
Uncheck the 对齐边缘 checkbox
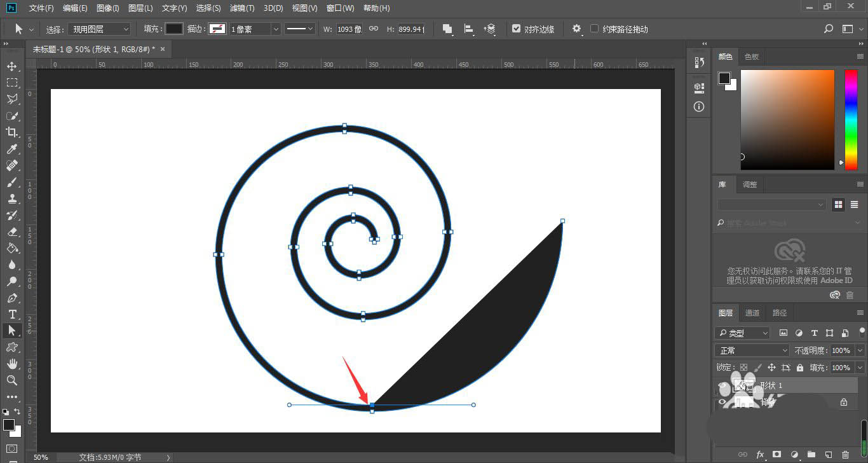[x=516, y=29]
